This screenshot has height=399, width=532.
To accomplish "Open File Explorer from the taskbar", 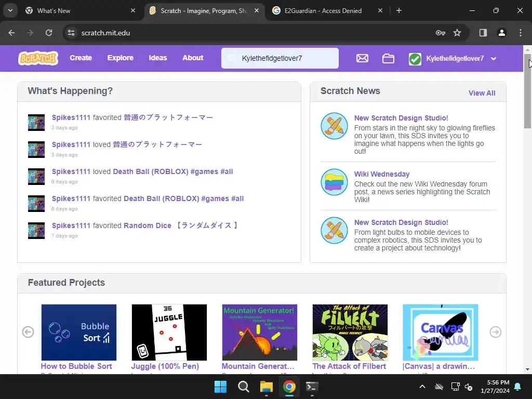I will tap(267, 387).
